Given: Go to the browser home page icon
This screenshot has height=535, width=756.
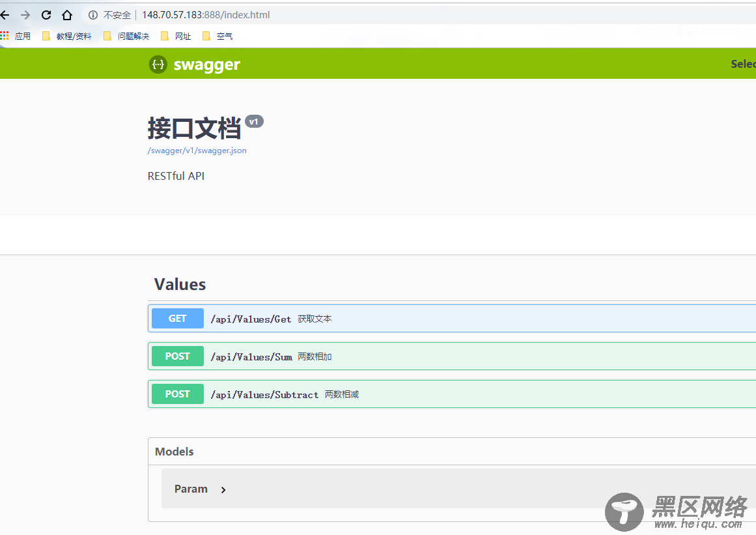Looking at the screenshot, I should click(x=67, y=15).
